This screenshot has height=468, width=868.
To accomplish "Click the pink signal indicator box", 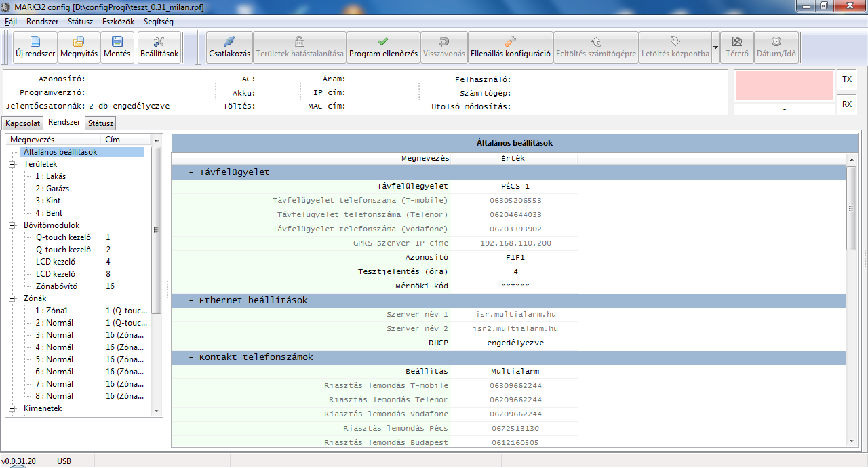I will click(784, 85).
